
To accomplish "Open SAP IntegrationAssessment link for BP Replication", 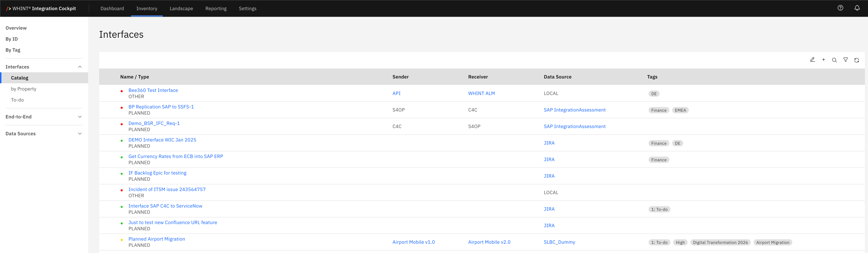I will pos(575,110).
